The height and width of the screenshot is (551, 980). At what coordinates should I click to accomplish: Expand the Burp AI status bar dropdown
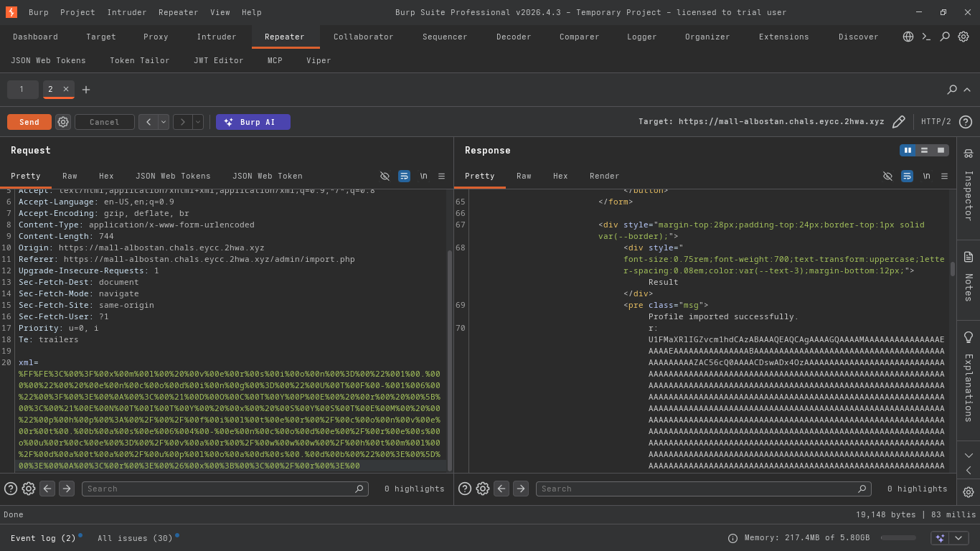click(958, 538)
